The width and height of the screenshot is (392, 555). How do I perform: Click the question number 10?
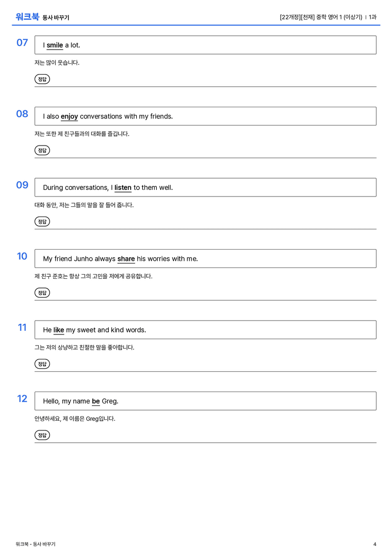[x=22, y=256]
